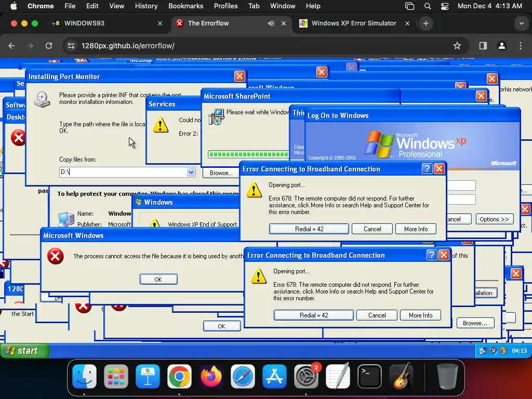Open Chrome profile avatar
The width and height of the screenshot is (532, 399).
click(x=501, y=46)
